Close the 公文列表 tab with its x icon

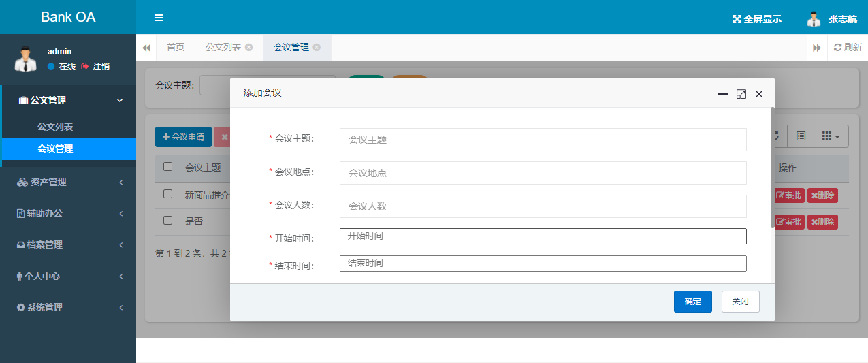point(249,47)
